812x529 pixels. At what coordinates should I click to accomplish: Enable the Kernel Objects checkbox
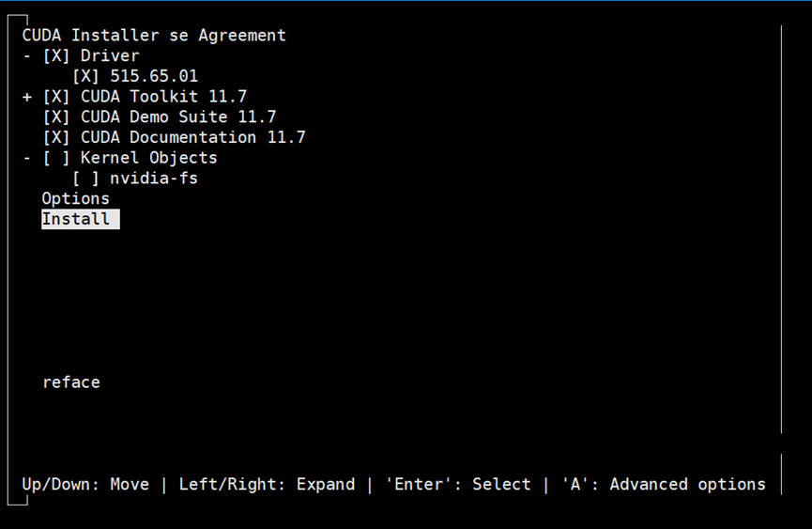click(56, 158)
